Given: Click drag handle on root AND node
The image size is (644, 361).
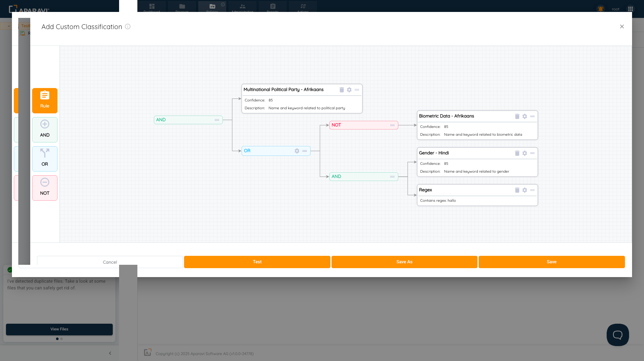Looking at the screenshot, I should click(217, 120).
